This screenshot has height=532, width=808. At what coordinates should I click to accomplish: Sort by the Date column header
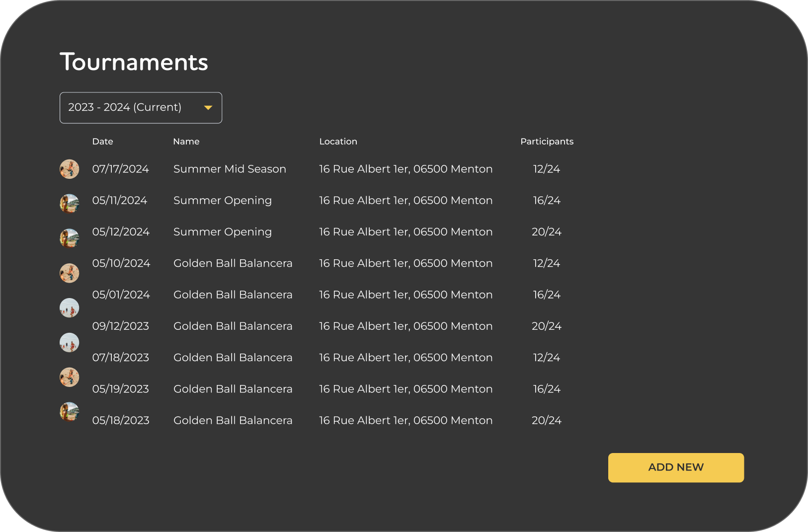pos(103,142)
